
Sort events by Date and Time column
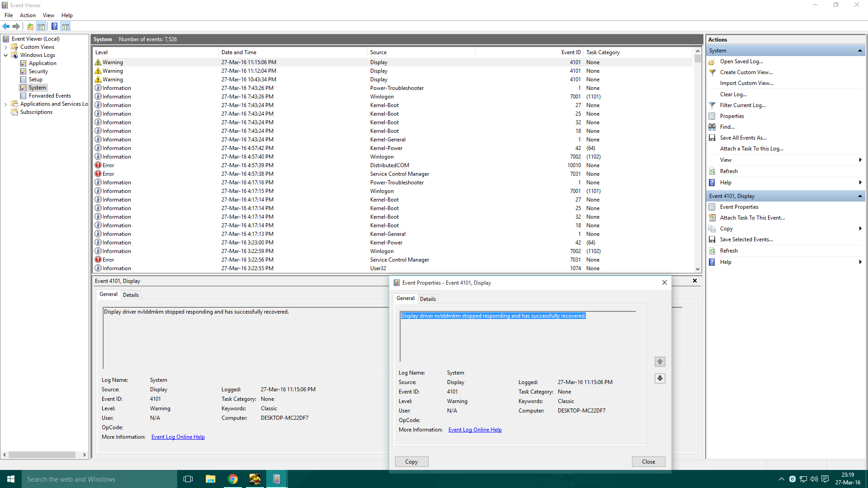(239, 52)
